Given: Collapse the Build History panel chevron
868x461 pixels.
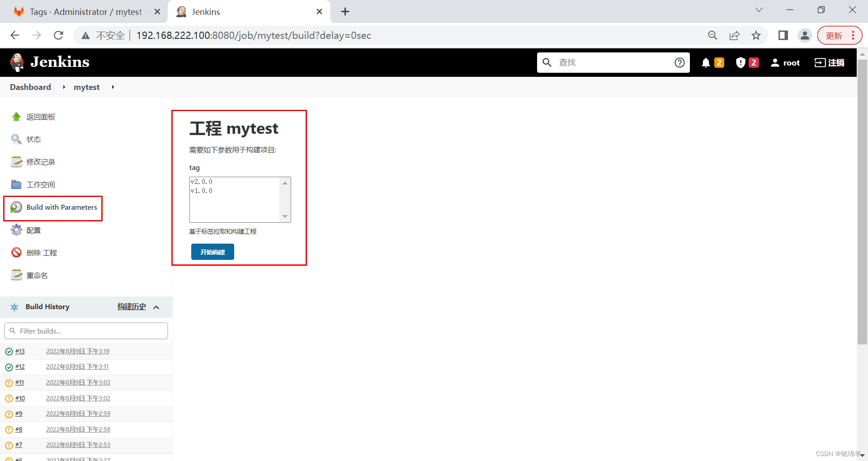Looking at the screenshot, I should tap(156, 307).
